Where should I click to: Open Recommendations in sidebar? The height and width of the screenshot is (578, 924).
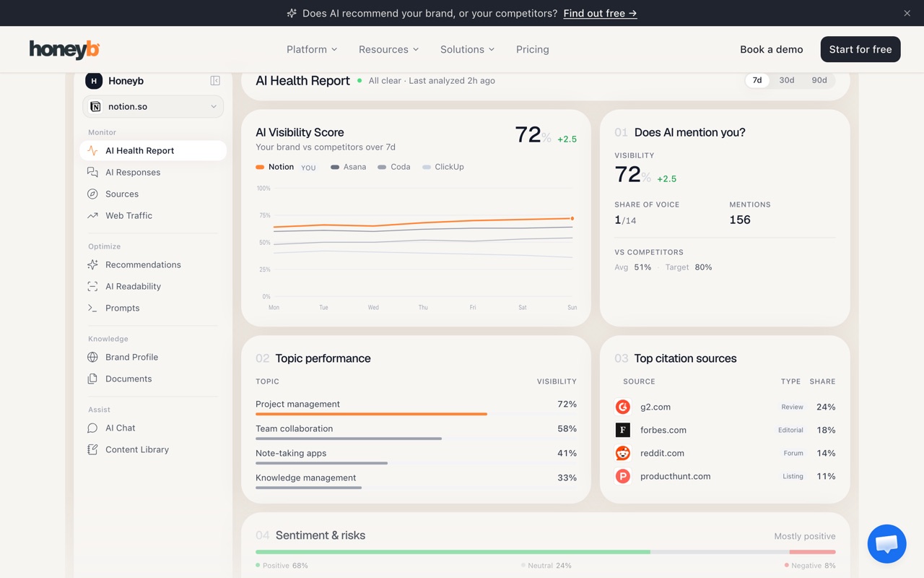coord(153,265)
